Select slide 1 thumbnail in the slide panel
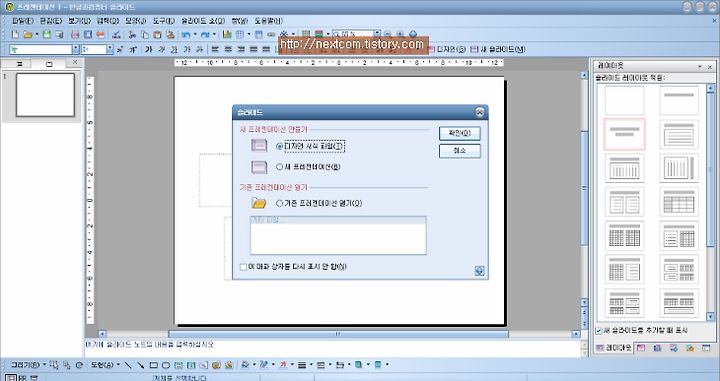The width and height of the screenshot is (720, 381). click(45, 95)
